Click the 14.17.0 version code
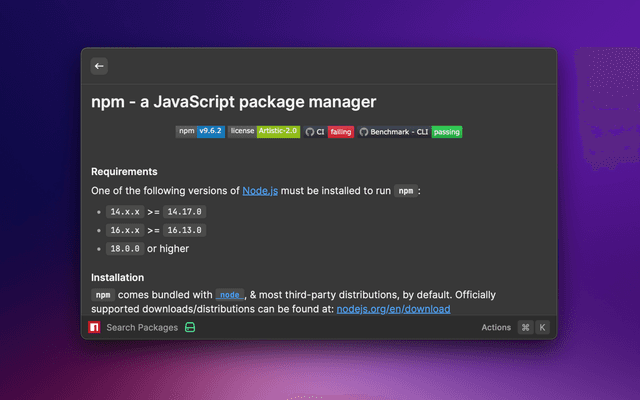 click(184, 212)
